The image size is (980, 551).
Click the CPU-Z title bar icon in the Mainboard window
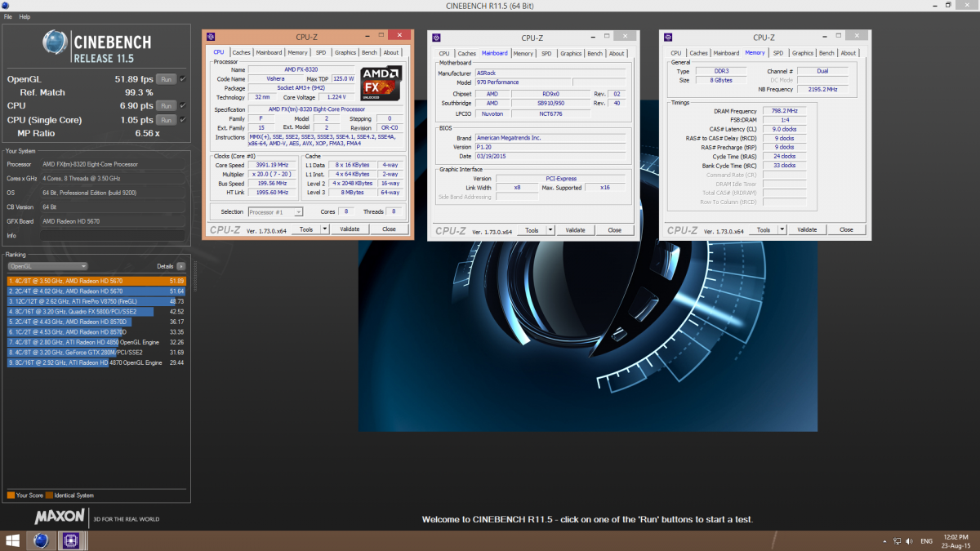pyautogui.click(x=436, y=37)
